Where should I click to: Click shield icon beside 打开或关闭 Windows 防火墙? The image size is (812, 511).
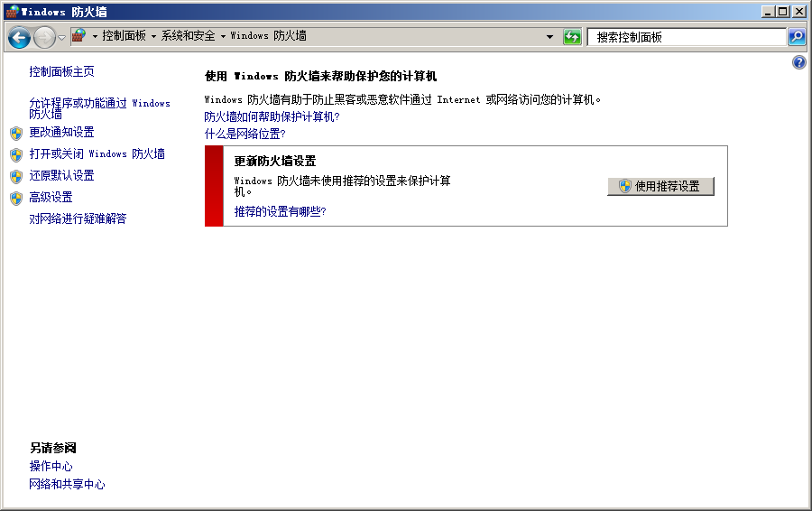point(16,155)
